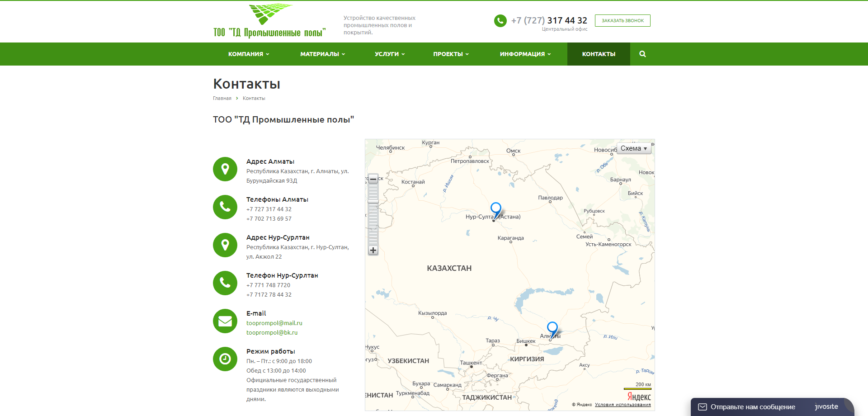Click the map zoom slider handle
The width and height of the screenshot is (868, 416).
point(373,201)
